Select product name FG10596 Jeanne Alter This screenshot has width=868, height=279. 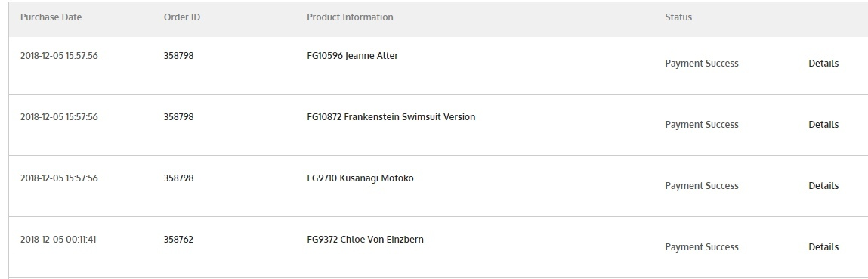[352, 55]
